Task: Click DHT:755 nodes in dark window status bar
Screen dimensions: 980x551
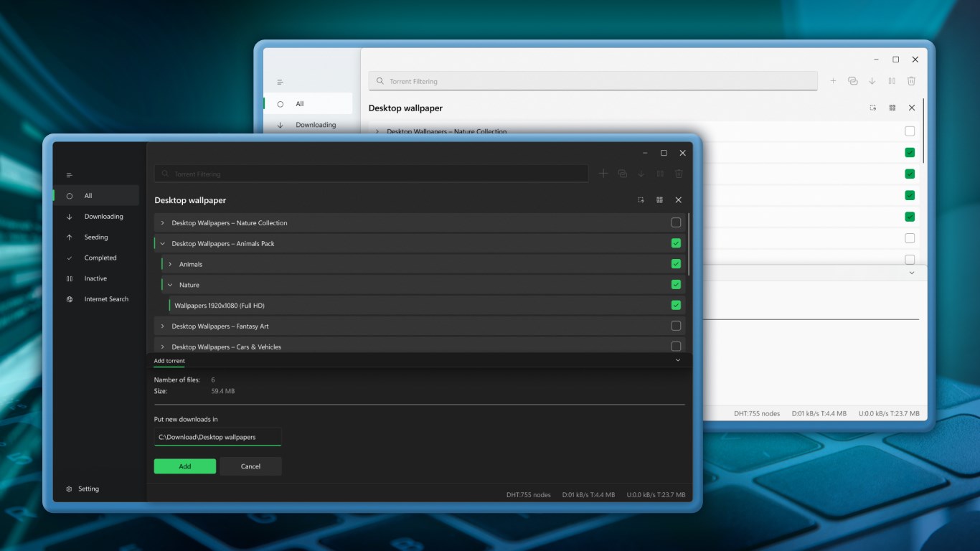Action: pyautogui.click(x=529, y=495)
